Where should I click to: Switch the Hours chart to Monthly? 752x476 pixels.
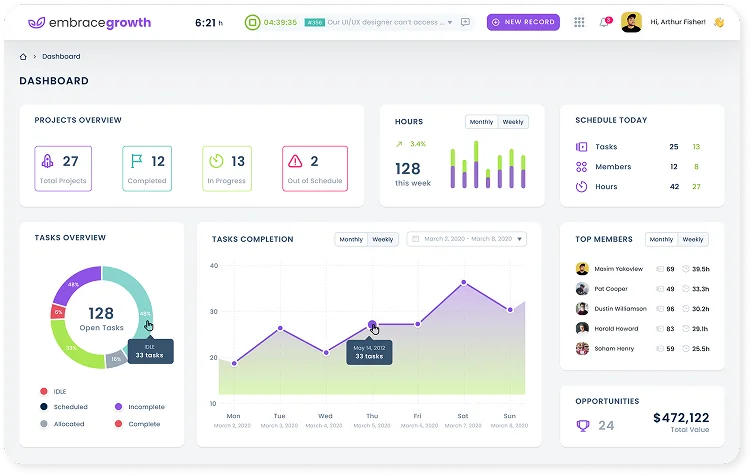click(x=481, y=122)
